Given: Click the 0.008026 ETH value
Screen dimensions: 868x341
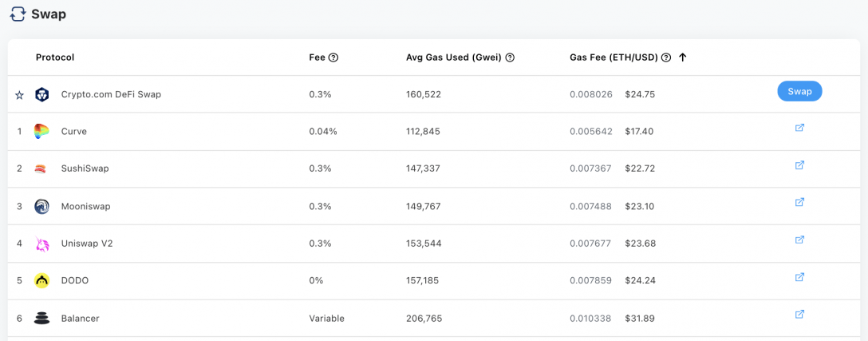Looking at the screenshot, I should tap(591, 94).
